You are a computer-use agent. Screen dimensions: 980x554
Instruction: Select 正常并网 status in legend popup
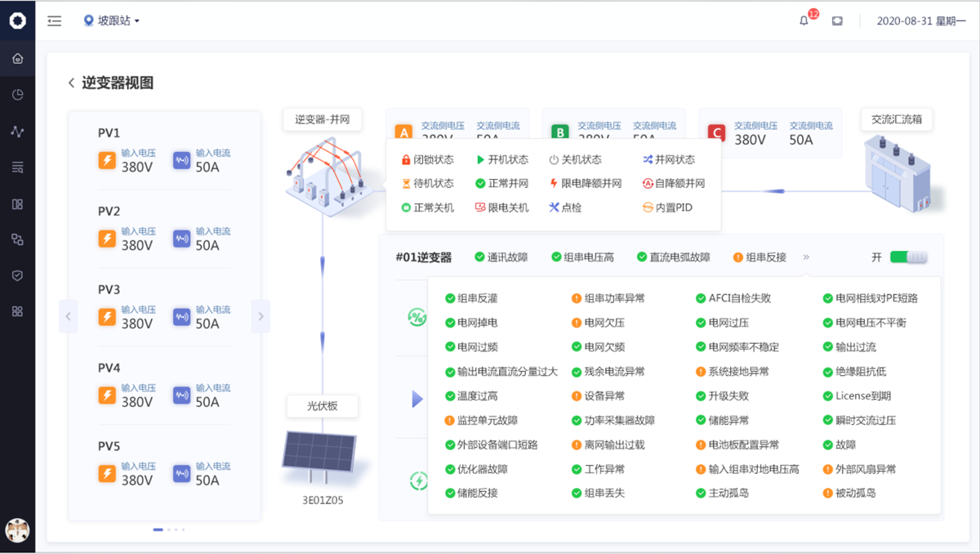[x=502, y=184]
